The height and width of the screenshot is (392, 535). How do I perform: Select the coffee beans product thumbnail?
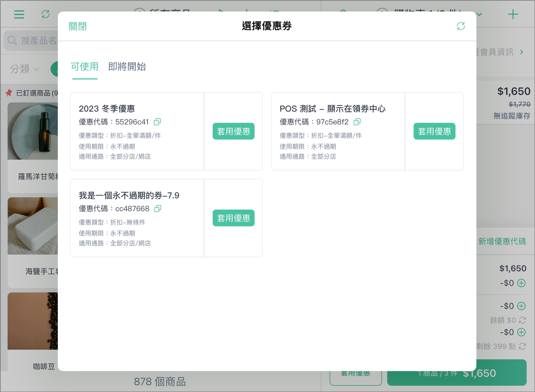click(x=33, y=321)
